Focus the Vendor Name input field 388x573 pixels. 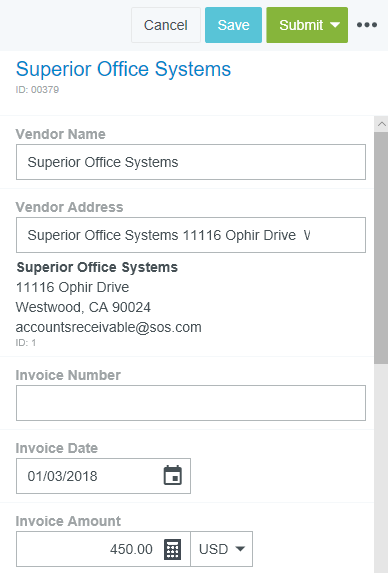[x=191, y=162]
